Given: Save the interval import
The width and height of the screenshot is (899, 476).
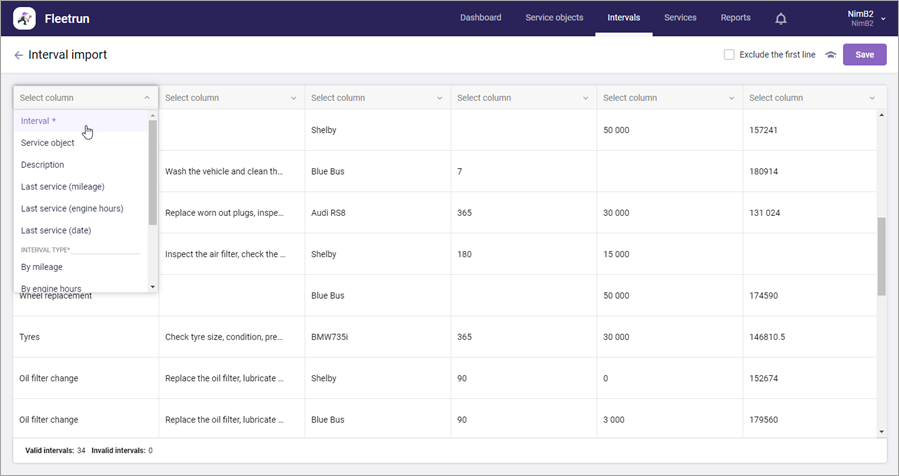Looking at the screenshot, I should [864, 55].
